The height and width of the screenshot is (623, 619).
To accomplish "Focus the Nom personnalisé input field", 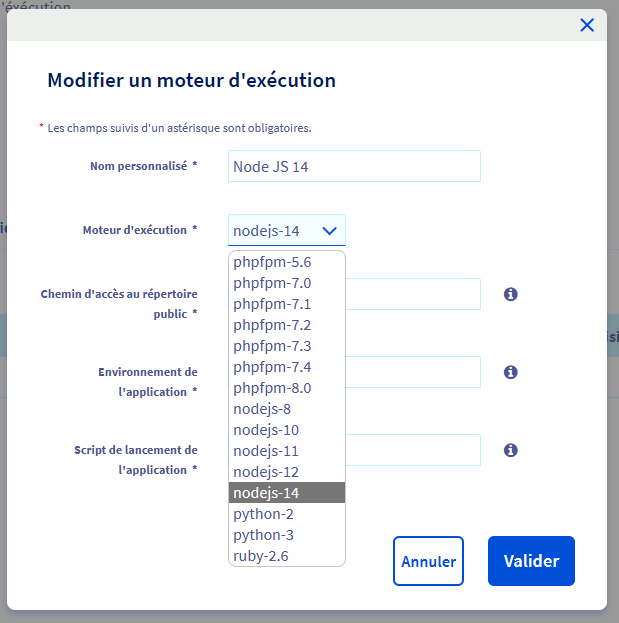I will pyautogui.click(x=354, y=167).
